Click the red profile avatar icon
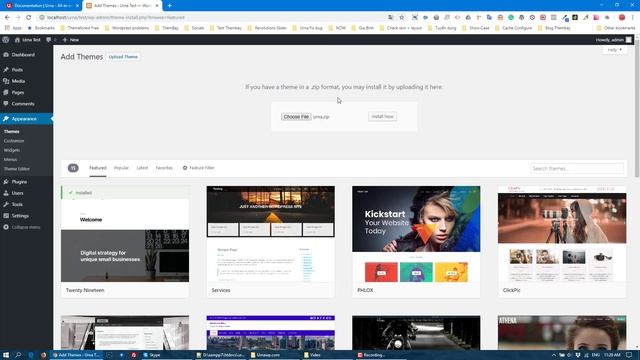Viewport: 640px width, 360px height. [x=622, y=18]
